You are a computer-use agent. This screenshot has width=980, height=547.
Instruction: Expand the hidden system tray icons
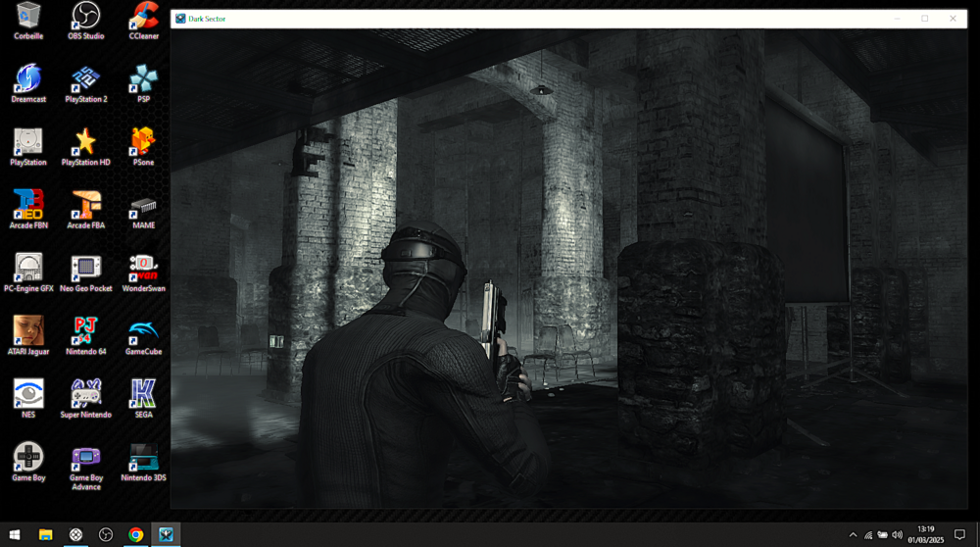853,534
